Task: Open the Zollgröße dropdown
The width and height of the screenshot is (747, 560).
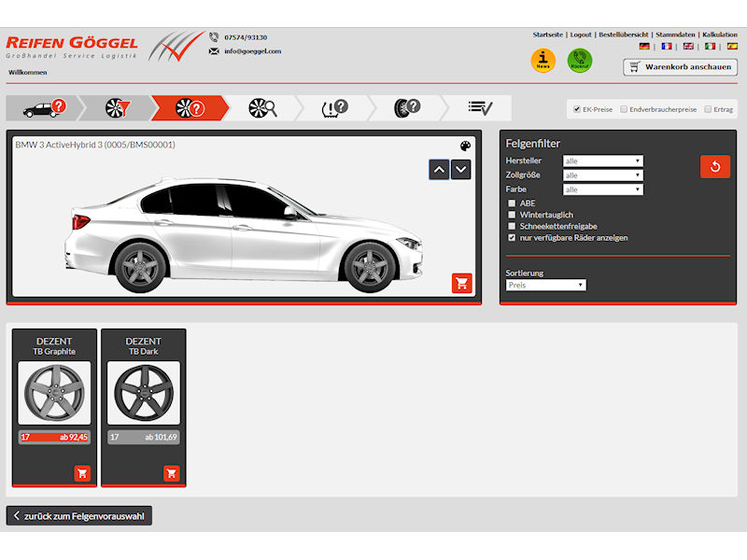Action: point(602,175)
